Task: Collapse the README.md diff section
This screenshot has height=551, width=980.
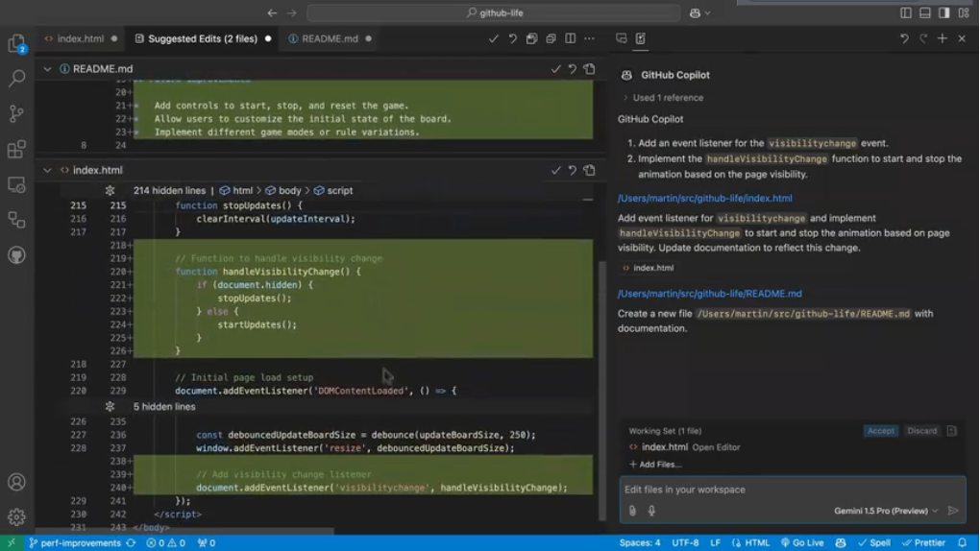Action: point(47,69)
